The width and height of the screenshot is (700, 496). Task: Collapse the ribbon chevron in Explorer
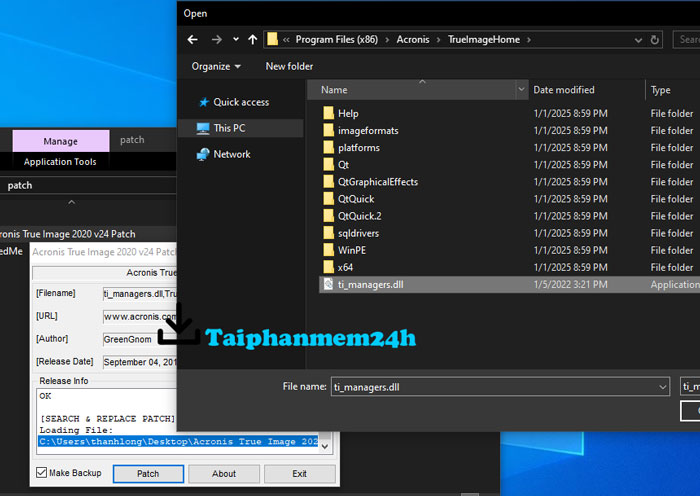(71, 202)
